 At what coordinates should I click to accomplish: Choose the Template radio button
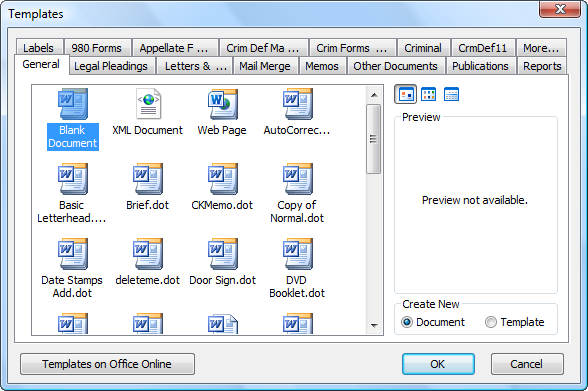click(490, 322)
